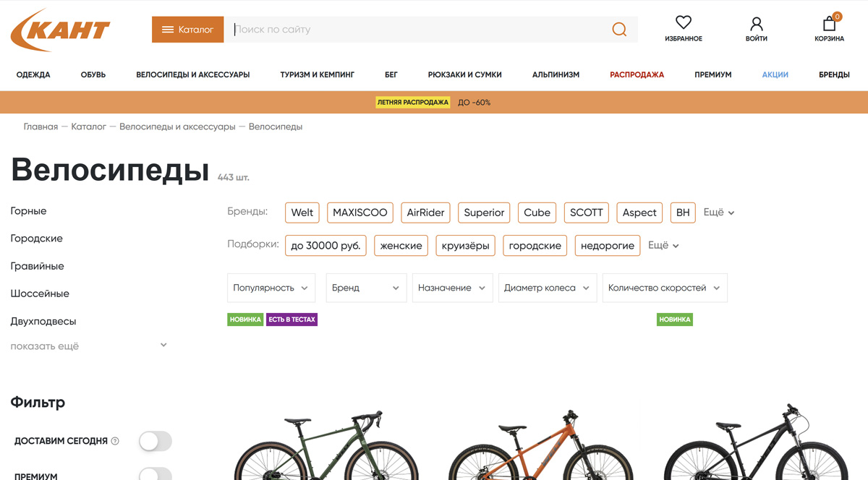Open the orange mountain bike thumbnail
The image size is (868, 480).
tap(540, 445)
